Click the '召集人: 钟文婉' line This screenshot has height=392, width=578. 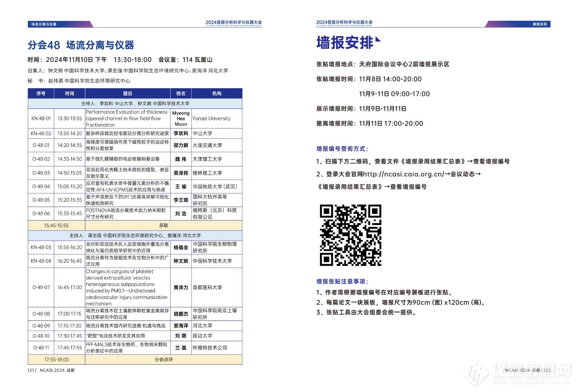click(128, 71)
